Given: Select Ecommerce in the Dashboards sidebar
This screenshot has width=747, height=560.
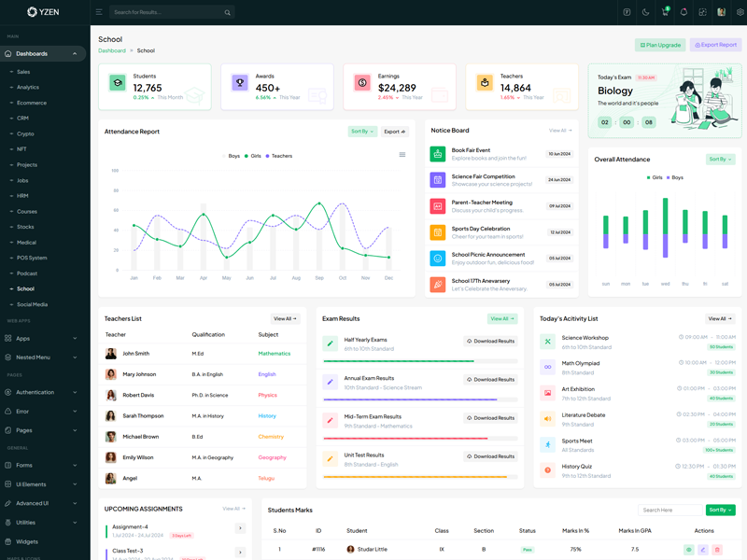Looking at the screenshot, I should tap(32, 103).
